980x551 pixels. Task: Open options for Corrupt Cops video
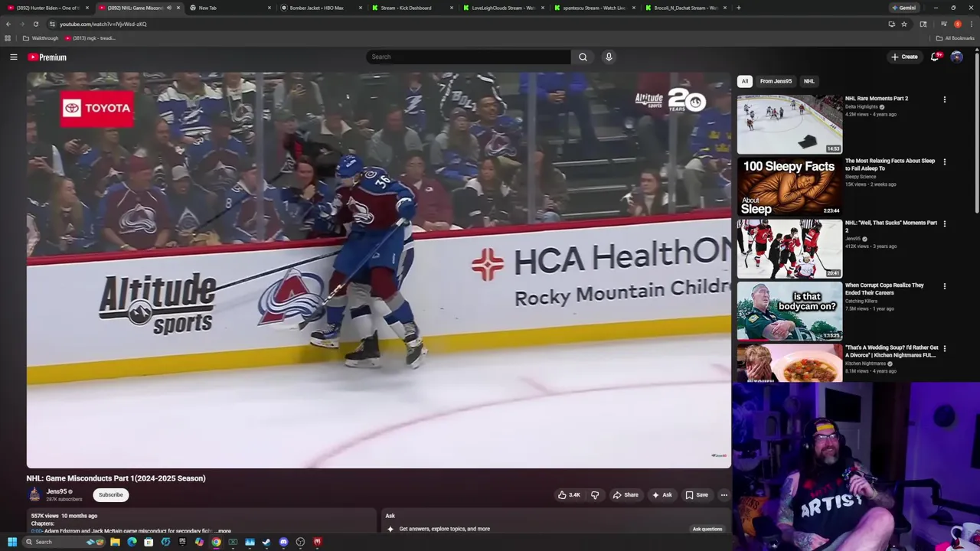pos(944,286)
